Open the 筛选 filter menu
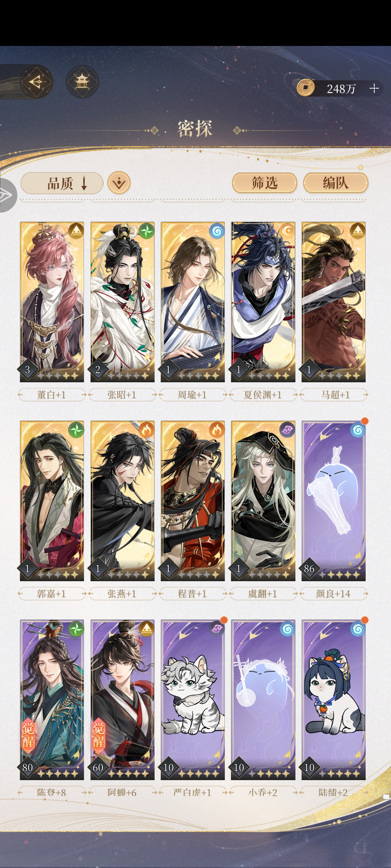Viewport: 391px width, 868px height. coord(265,183)
